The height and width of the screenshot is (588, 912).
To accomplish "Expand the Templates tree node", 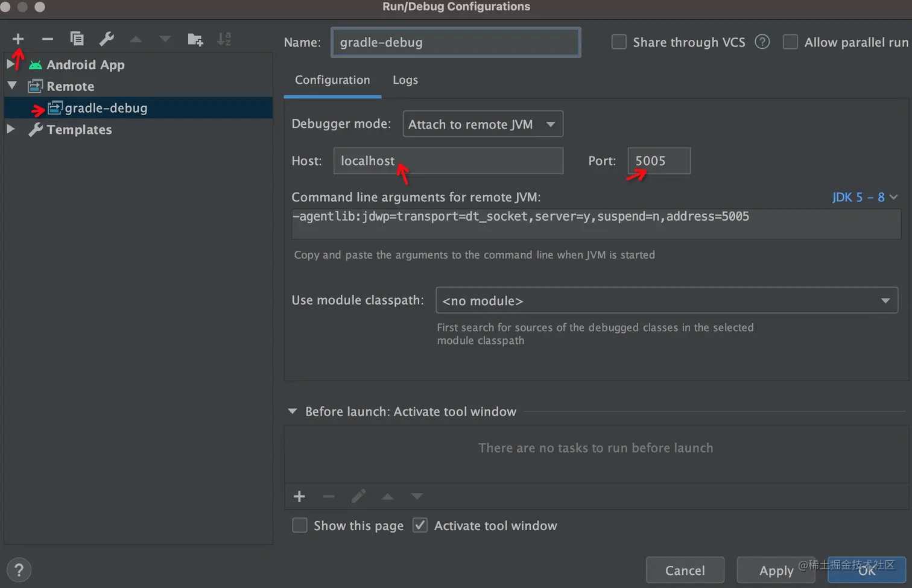I will click(11, 129).
